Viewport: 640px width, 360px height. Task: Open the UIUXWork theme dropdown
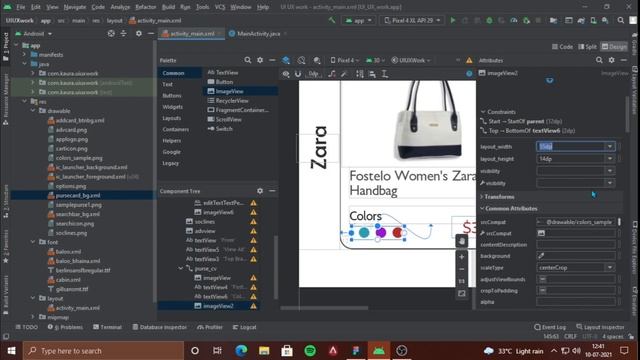tap(411, 60)
